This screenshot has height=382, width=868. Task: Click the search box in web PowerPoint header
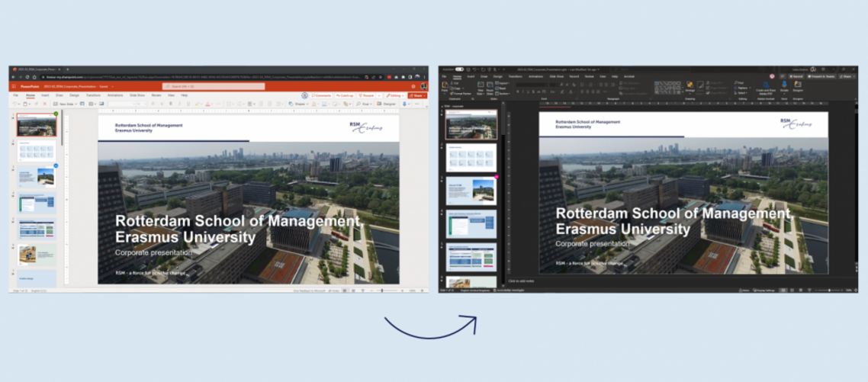click(214, 86)
